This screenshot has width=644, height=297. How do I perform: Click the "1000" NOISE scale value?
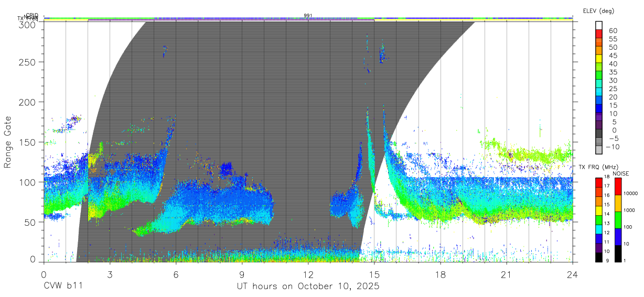(x=628, y=210)
